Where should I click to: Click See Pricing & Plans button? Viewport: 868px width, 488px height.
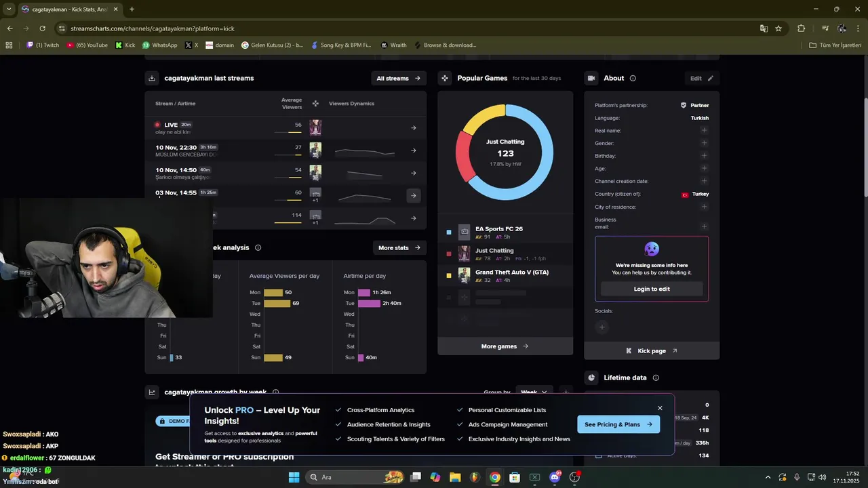(x=618, y=424)
